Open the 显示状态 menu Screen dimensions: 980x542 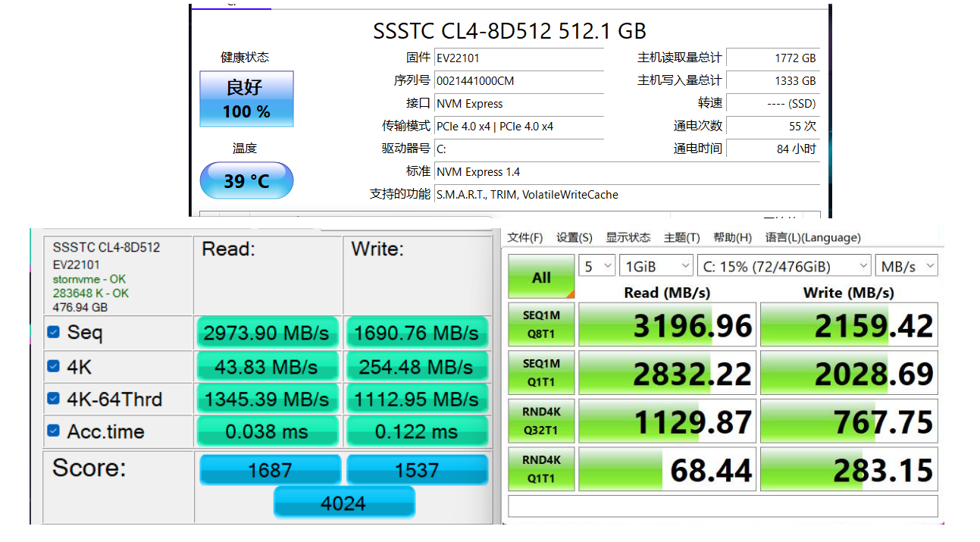[x=628, y=237]
